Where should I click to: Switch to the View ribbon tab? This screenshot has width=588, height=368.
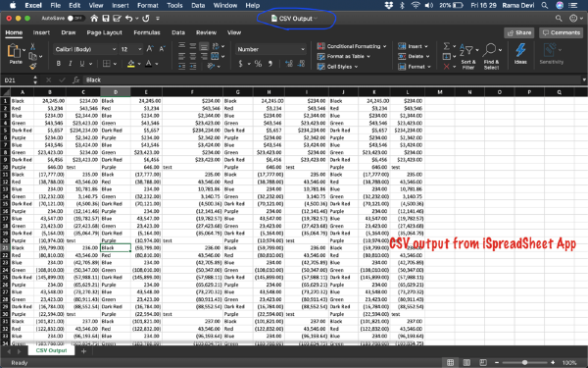coord(234,32)
